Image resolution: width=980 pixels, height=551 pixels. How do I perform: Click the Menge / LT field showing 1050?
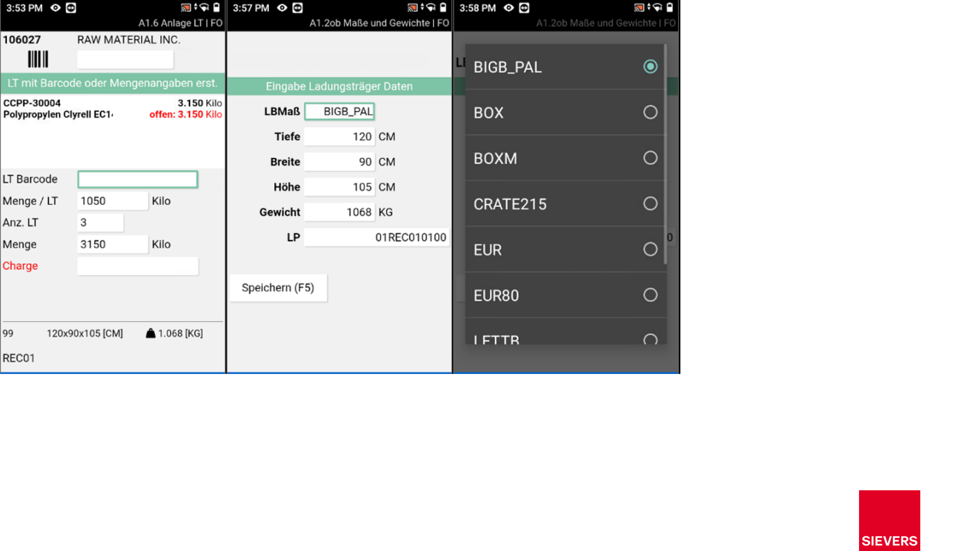tap(113, 201)
